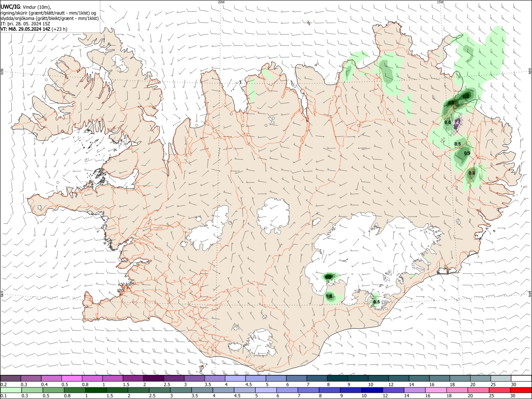Click the 1.2 precipitation value on the map
This screenshot has width=532, height=399.
pyautogui.click(x=465, y=96)
